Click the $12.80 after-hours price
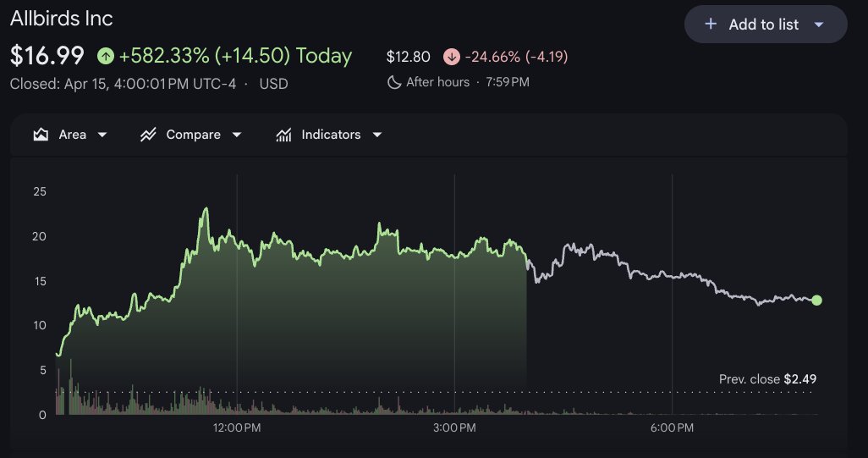 coord(408,58)
